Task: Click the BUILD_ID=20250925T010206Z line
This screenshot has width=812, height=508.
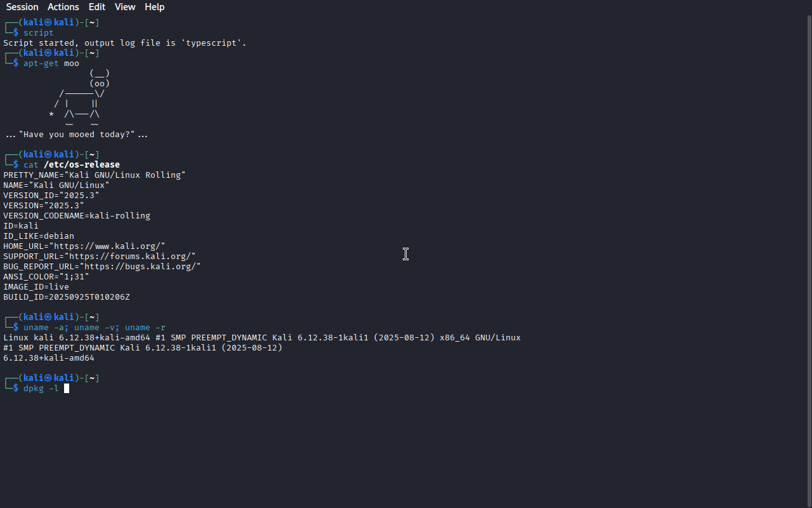Action: pyautogui.click(x=67, y=297)
